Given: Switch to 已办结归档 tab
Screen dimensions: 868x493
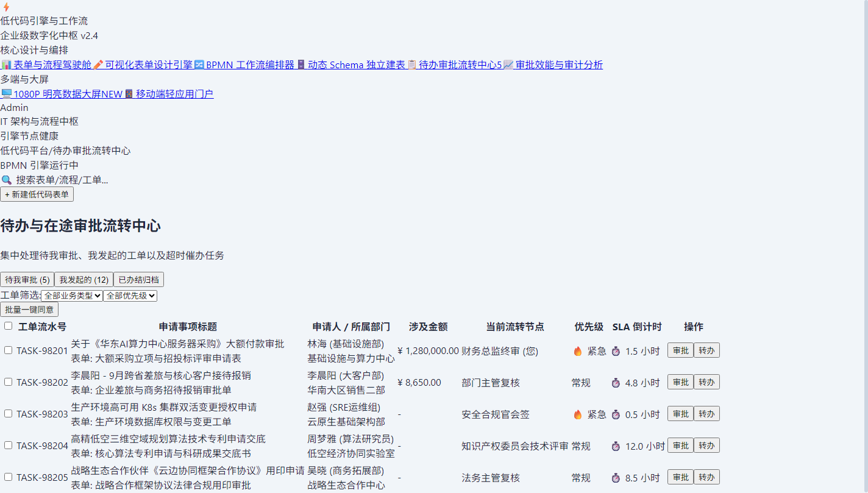Looking at the screenshot, I should [138, 280].
